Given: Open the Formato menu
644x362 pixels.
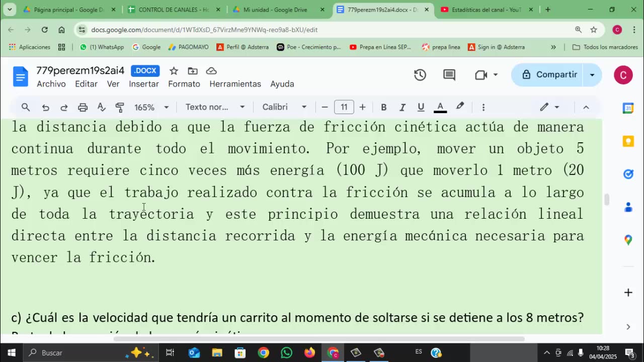Looking at the screenshot, I should tap(184, 84).
